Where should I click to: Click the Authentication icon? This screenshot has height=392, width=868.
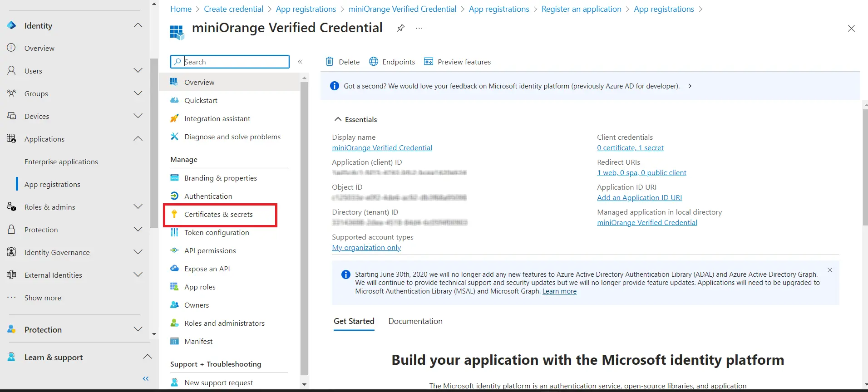point(174,196)
